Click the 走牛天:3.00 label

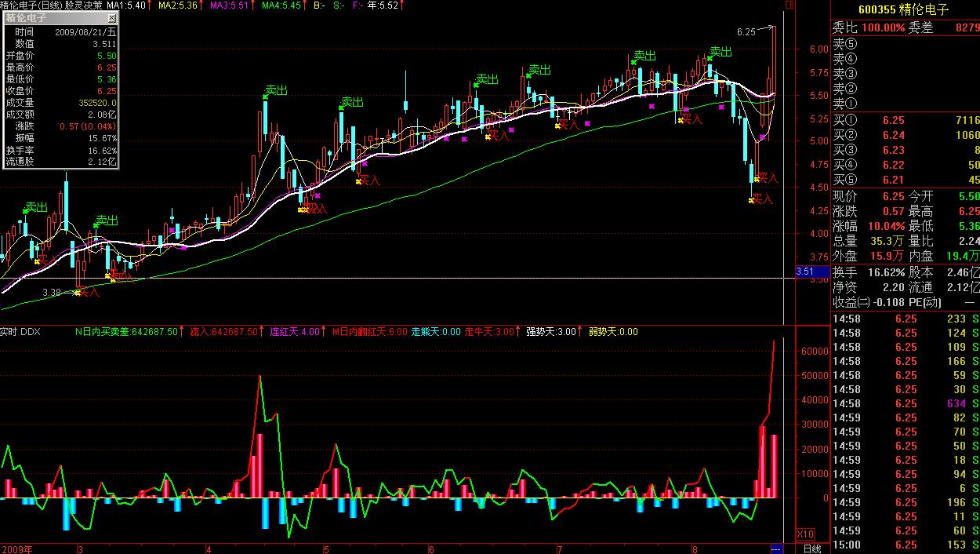[489, 332]
